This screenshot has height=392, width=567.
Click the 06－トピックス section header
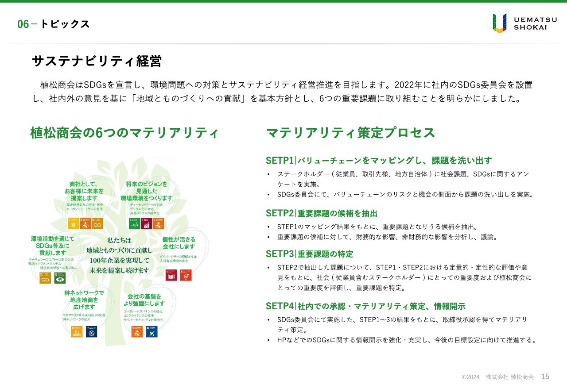[54, 24]
